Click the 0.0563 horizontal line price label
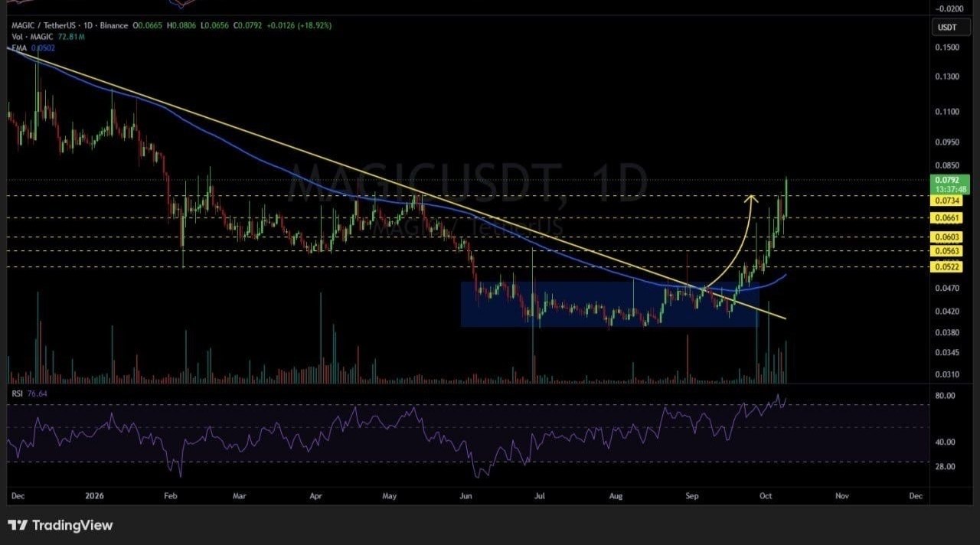This screenshot has height=545, width=980. (x=946, y=250)
